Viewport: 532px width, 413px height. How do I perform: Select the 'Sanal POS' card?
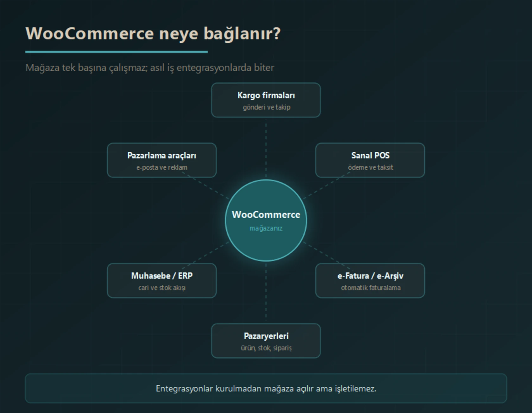point(370,160)
